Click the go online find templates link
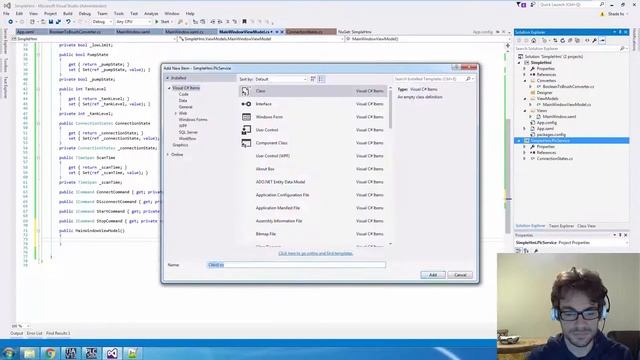This screenshot has height=360, width=640. 315,253
